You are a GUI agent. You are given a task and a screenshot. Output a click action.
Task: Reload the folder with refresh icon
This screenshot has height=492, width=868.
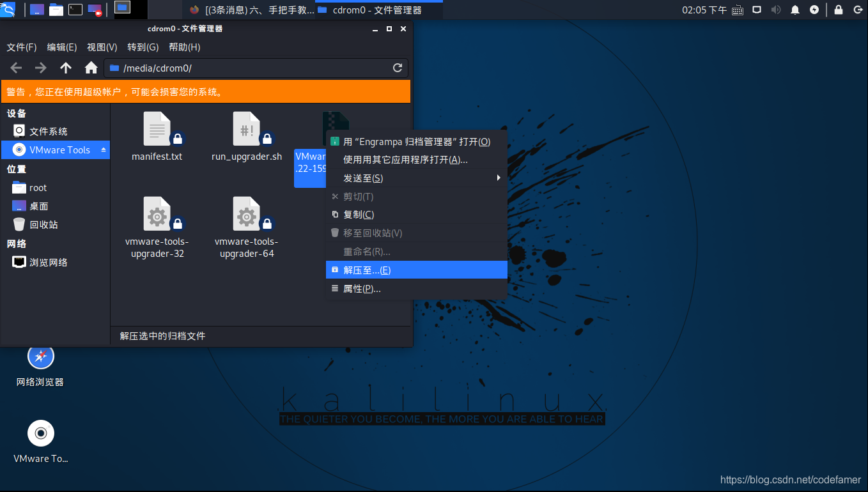point(398,68)
